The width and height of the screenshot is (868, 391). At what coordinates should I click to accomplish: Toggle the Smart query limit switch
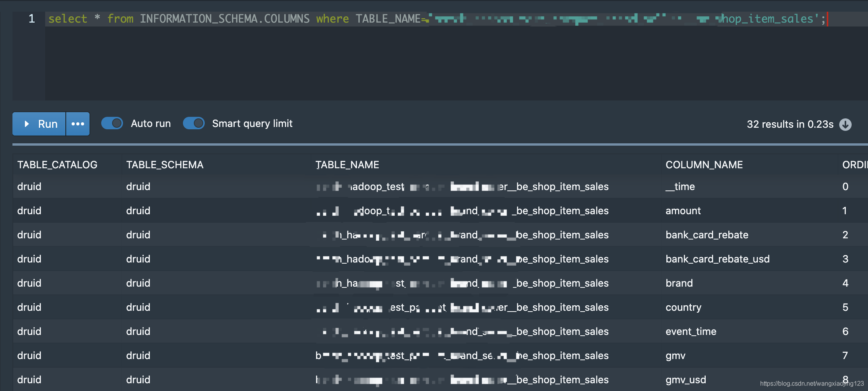pos(194,123)
